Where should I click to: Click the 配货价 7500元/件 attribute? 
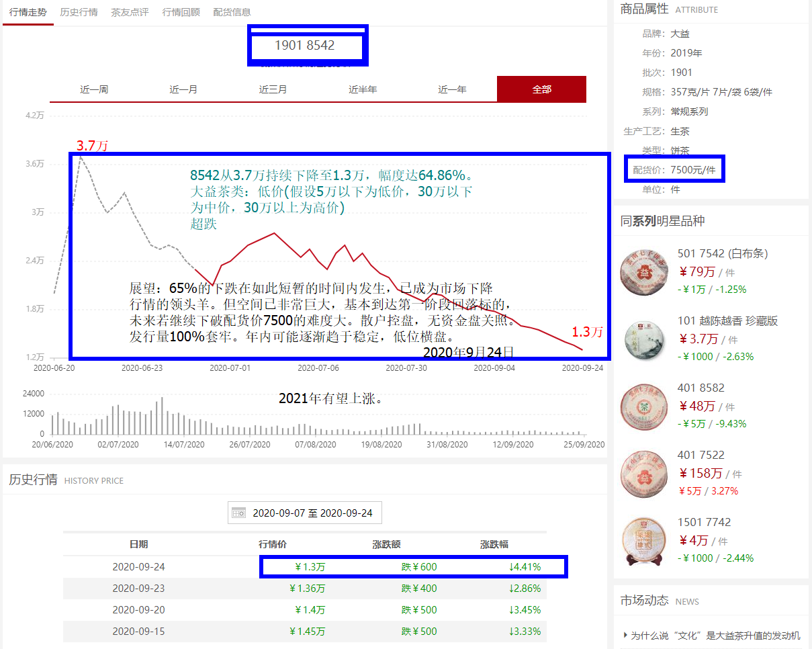tap(675, 170)
